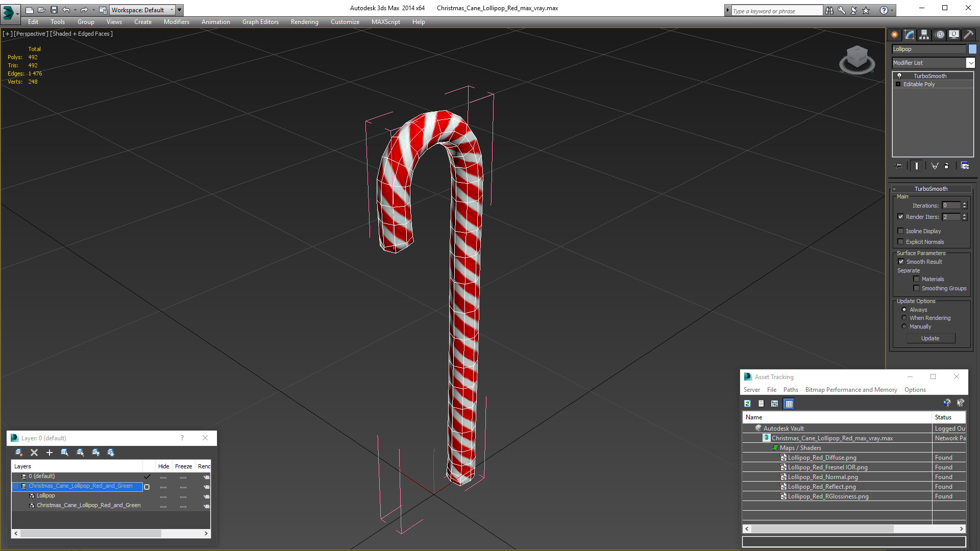Open the Modifiers menu
The image size is (980, 551).
[x=177, y=22]
